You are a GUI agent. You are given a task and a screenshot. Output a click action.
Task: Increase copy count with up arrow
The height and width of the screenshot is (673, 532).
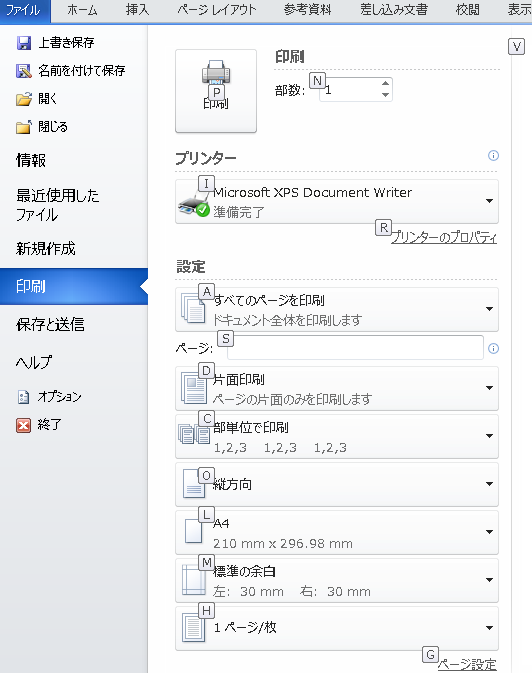pyautogui.click(x=385, y=84)
